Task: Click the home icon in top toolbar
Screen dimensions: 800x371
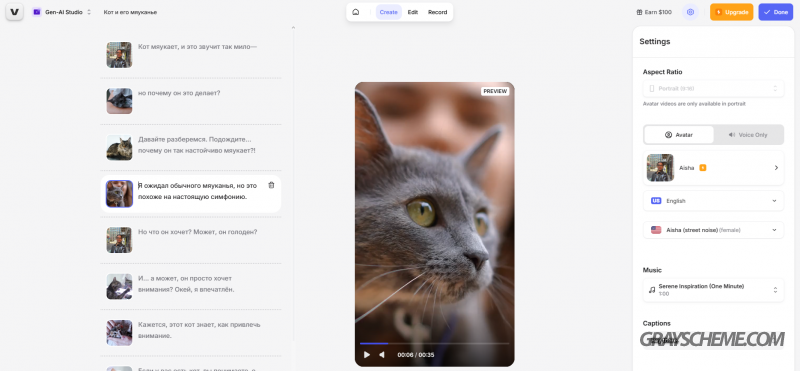Action: (356, 12)
